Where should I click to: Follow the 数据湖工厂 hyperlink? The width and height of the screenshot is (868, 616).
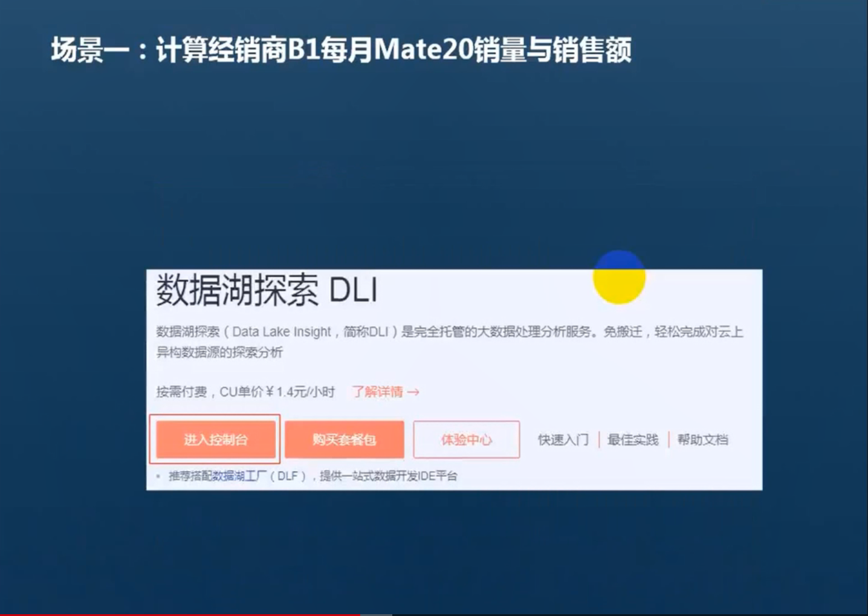[239, 476]
